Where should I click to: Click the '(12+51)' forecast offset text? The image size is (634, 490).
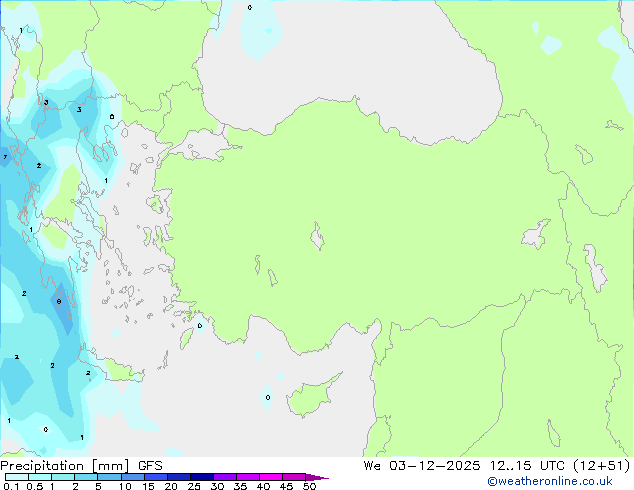[602, 466]
